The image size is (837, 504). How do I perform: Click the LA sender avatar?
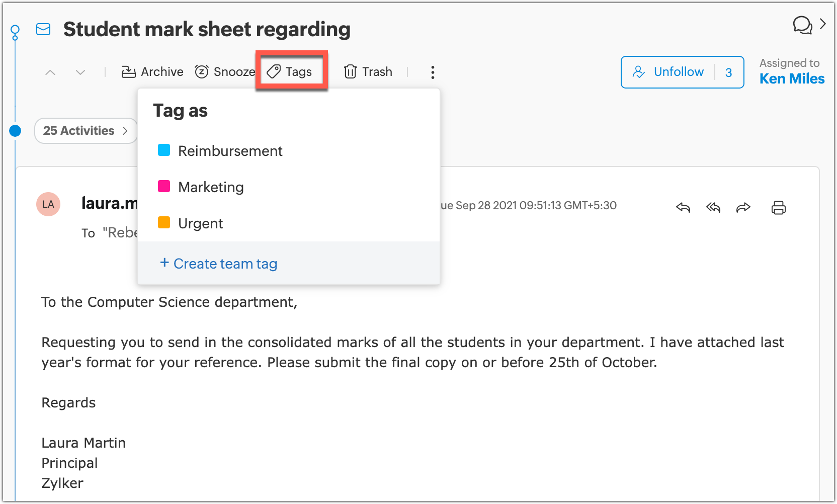click(x=48, y=204)
